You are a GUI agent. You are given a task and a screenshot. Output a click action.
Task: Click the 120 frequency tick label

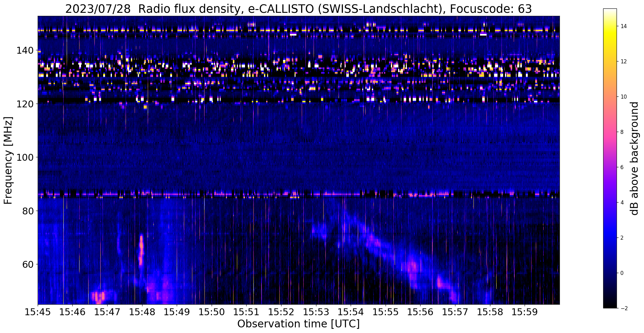point(26,104)
